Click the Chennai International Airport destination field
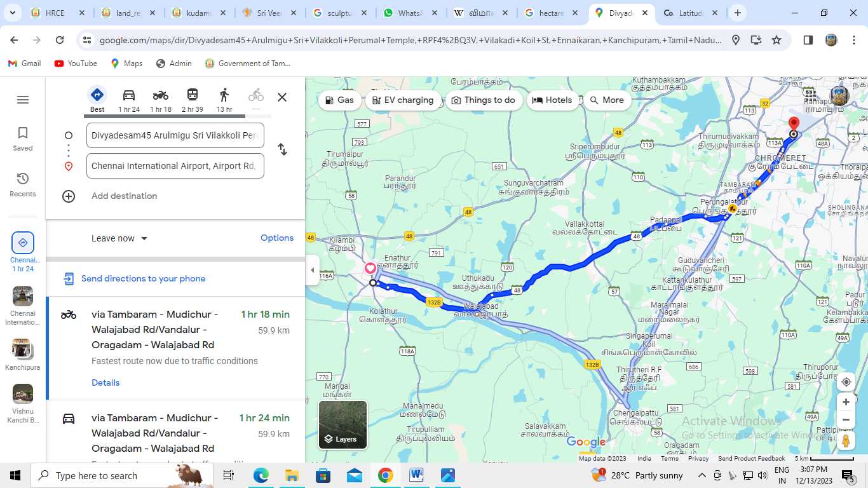This screenshot has width=868, height=488. pyautogui.click(x=175, y=166)
